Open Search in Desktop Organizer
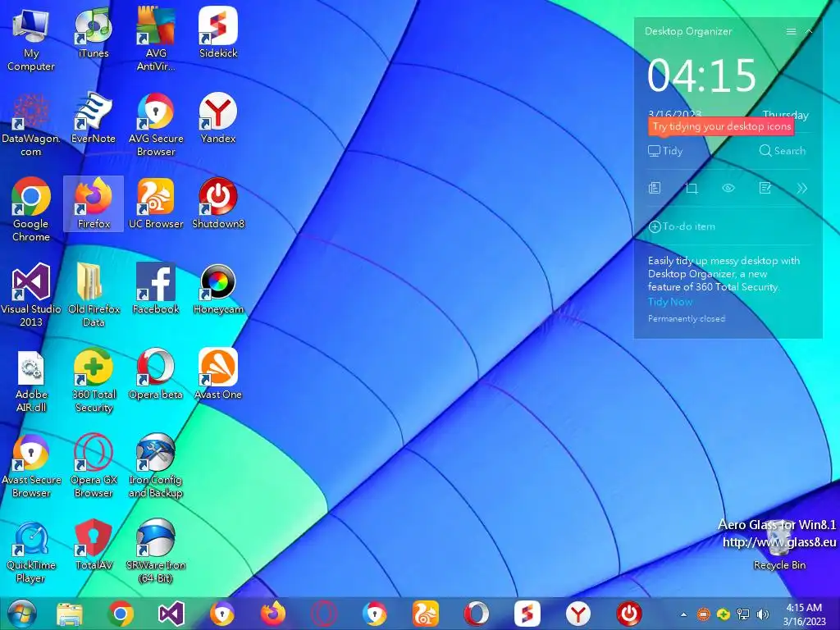The width and height of the screenshot is (840, 630). pos(782,151)
